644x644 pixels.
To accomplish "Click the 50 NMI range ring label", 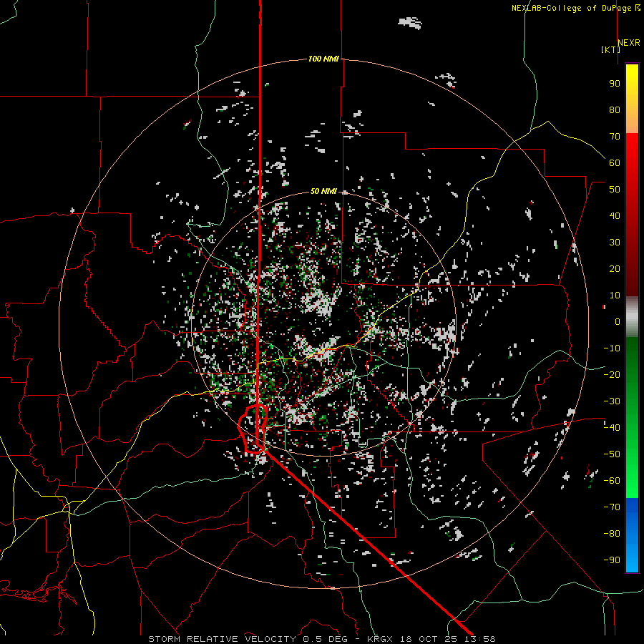I will (323, 191).
